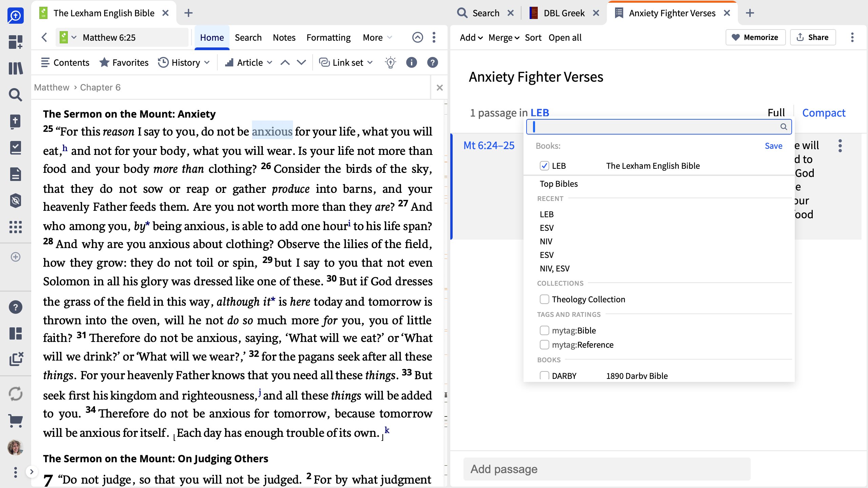868x488 pixels.
Task: Open the documents icon in sidebar
Action: click(x=15, y=174)
